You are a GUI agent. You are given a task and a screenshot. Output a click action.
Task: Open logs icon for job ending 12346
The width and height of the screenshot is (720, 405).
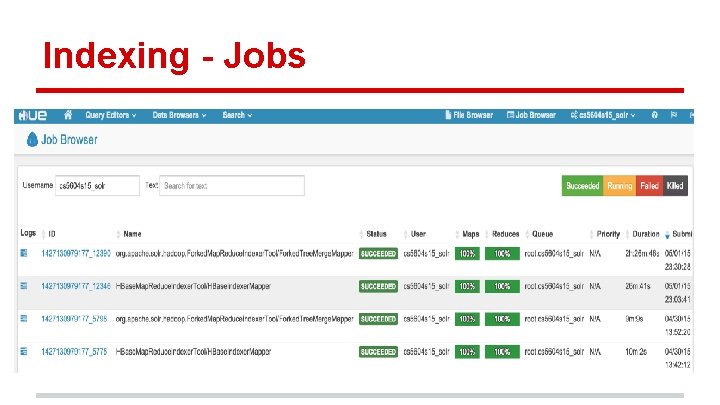[24, 286]
